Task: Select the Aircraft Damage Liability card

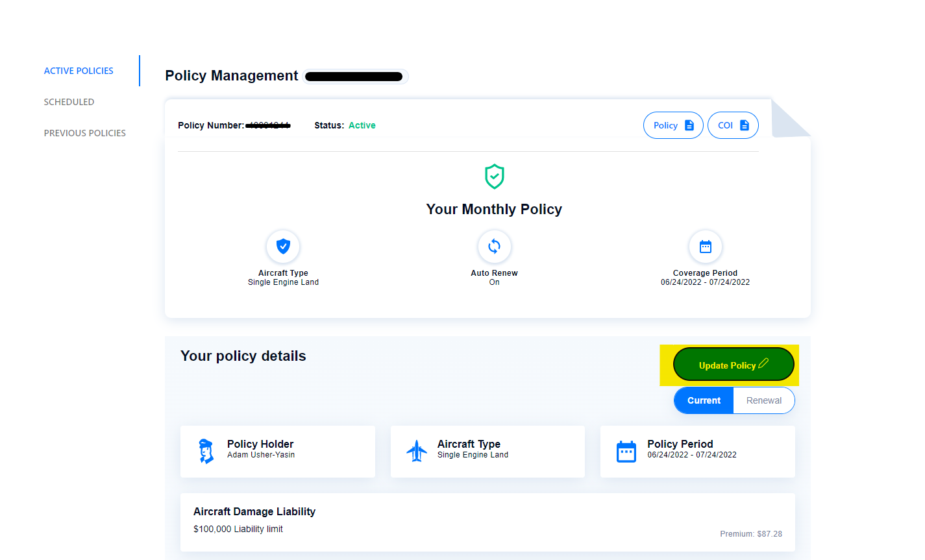Action: (487, 522)
